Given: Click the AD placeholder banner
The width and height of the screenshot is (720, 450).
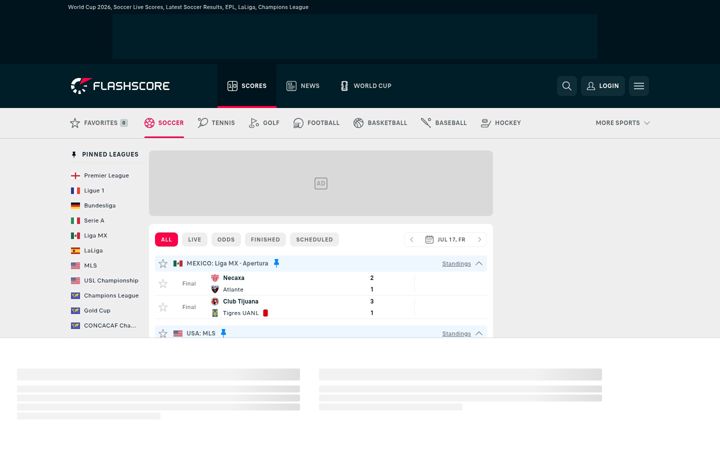Looking at the screenshot, I should (x=321, y=183).
